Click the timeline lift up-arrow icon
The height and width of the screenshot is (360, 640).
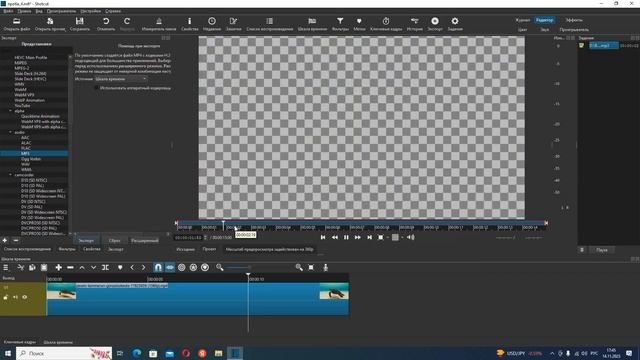82,267
